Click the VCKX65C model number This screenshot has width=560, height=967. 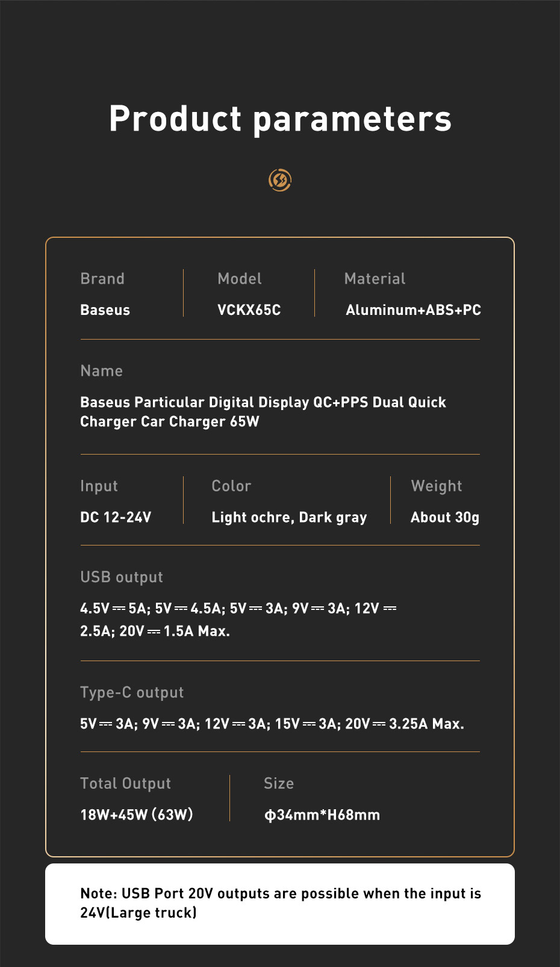click(249, 310)
